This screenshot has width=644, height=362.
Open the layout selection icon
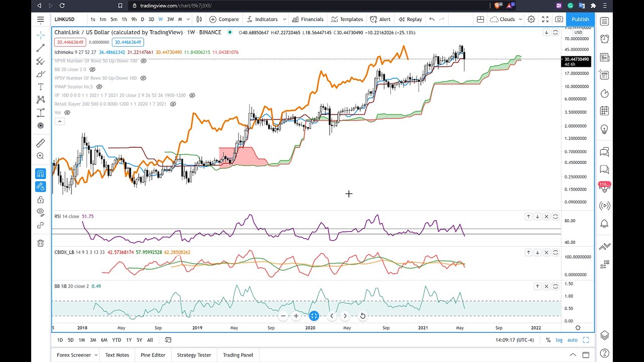(480, 19)
